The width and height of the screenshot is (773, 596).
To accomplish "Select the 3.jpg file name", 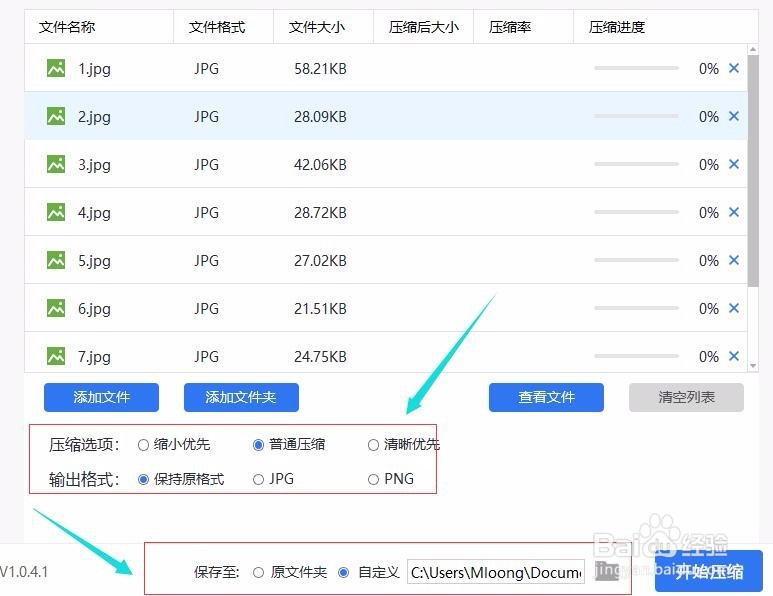I will (x=94, y=165).
